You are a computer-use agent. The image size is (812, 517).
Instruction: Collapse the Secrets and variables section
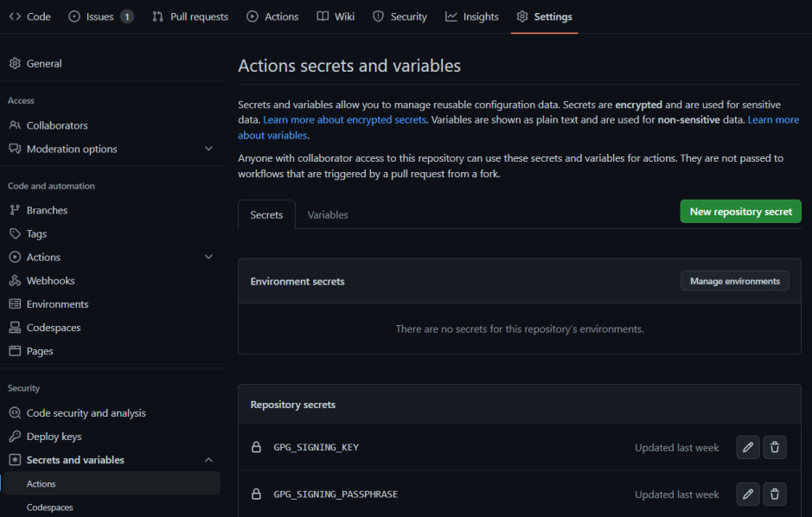click(x=208, y=459)
